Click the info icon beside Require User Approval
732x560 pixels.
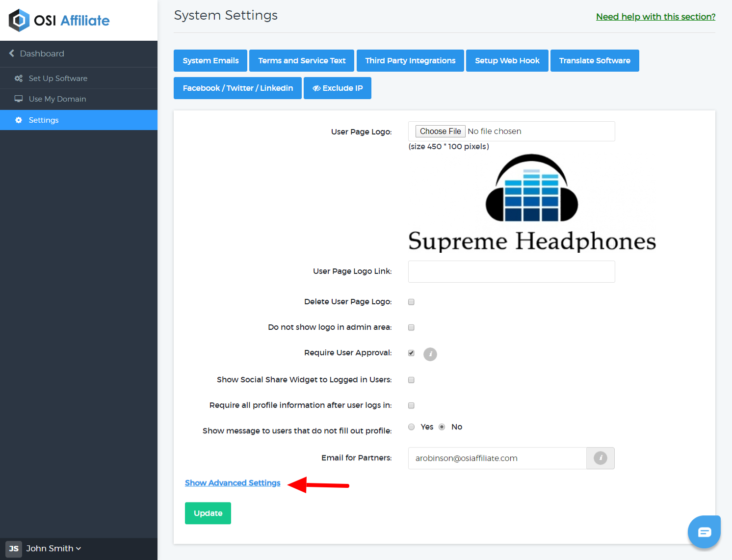coord(430,354)
